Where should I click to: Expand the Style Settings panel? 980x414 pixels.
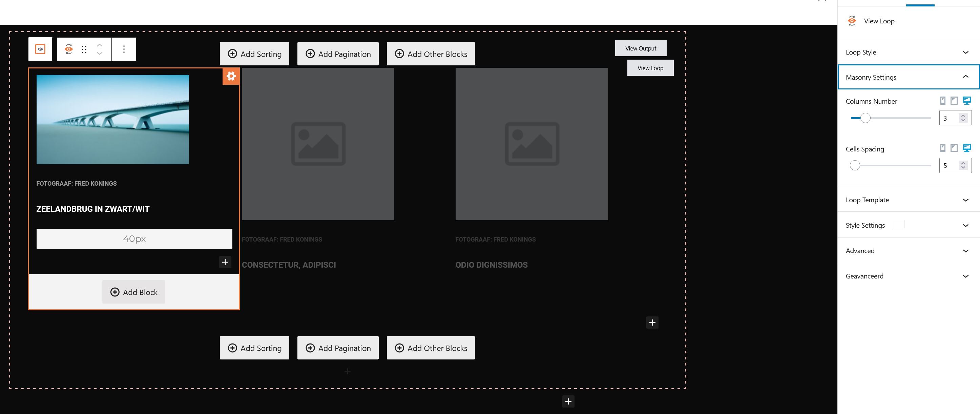tap(909, 225)
